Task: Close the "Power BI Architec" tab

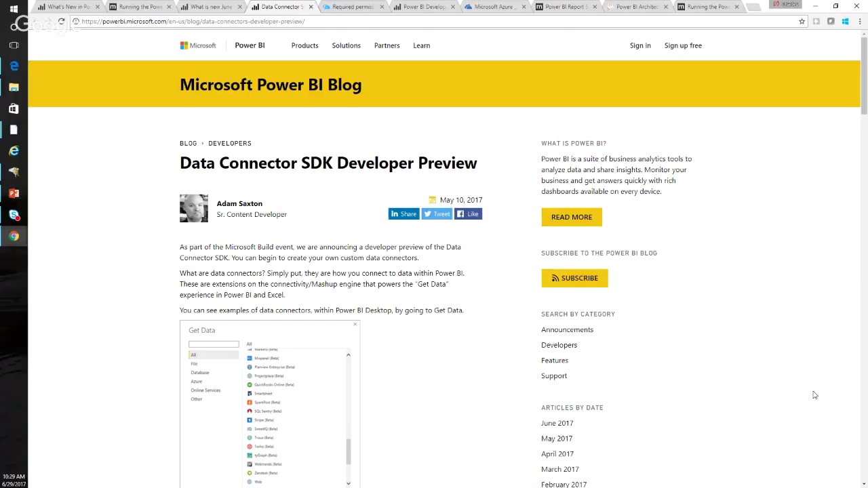Action: point(665,7)
